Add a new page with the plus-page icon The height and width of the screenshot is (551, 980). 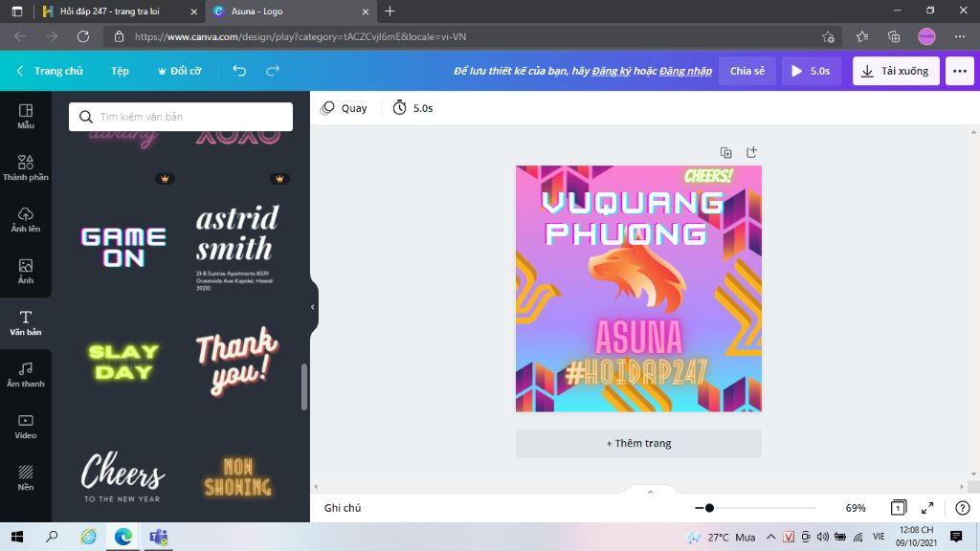click(752, 152)
